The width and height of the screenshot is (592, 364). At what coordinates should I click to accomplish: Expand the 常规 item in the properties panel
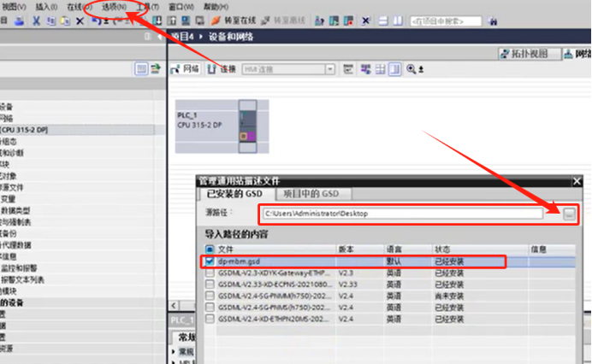pos(174,351)
